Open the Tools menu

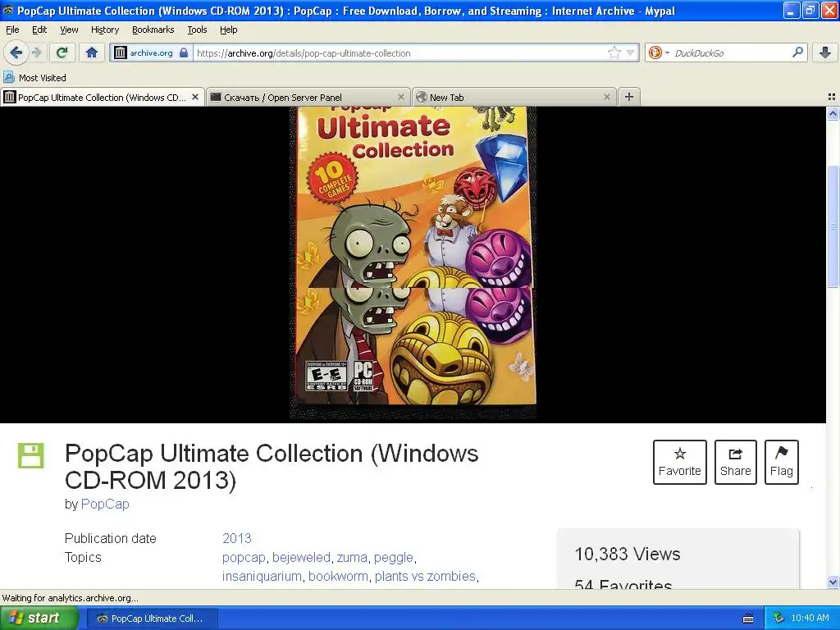197,30
